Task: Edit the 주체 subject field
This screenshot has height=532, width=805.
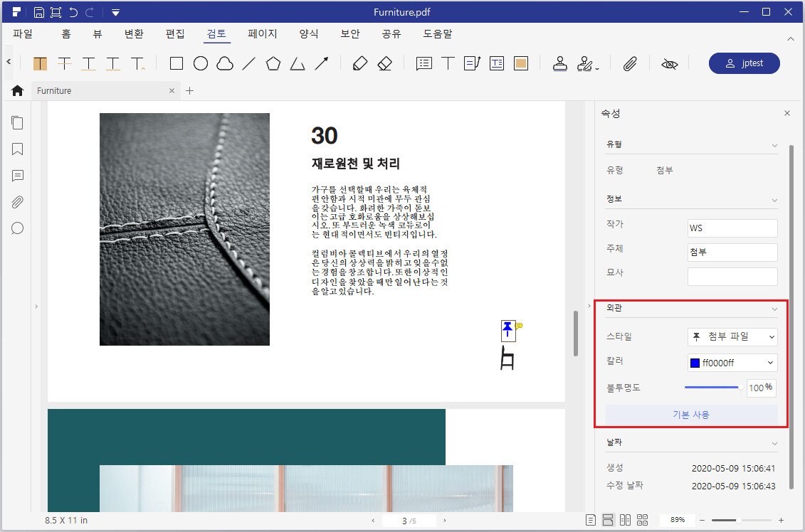Action: (x=732, y=252)
